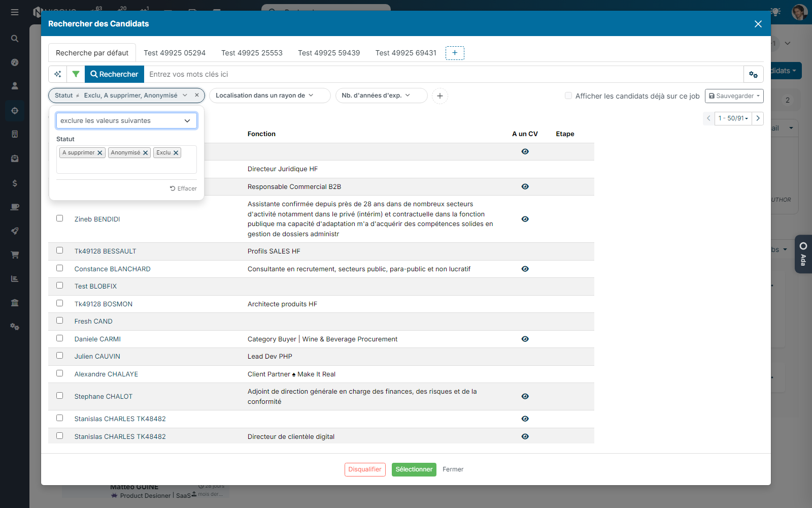
Task: Click the Disqualifier button
Action: point(365,469)
